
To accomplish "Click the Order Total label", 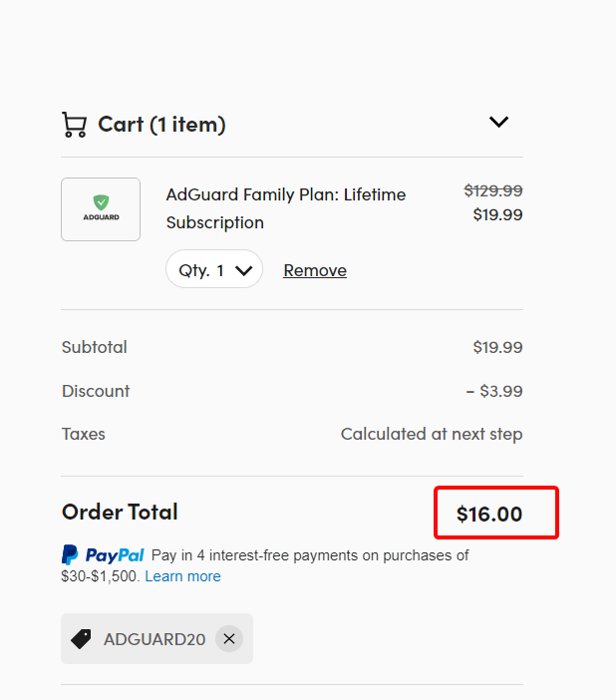I will [120, 513].
